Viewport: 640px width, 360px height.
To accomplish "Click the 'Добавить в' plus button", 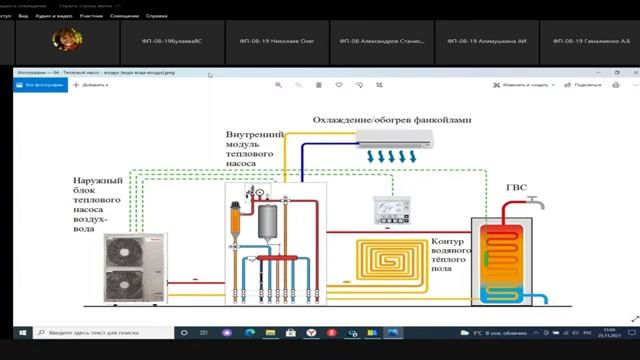I will pyautogui.click(x=91, y=85).
